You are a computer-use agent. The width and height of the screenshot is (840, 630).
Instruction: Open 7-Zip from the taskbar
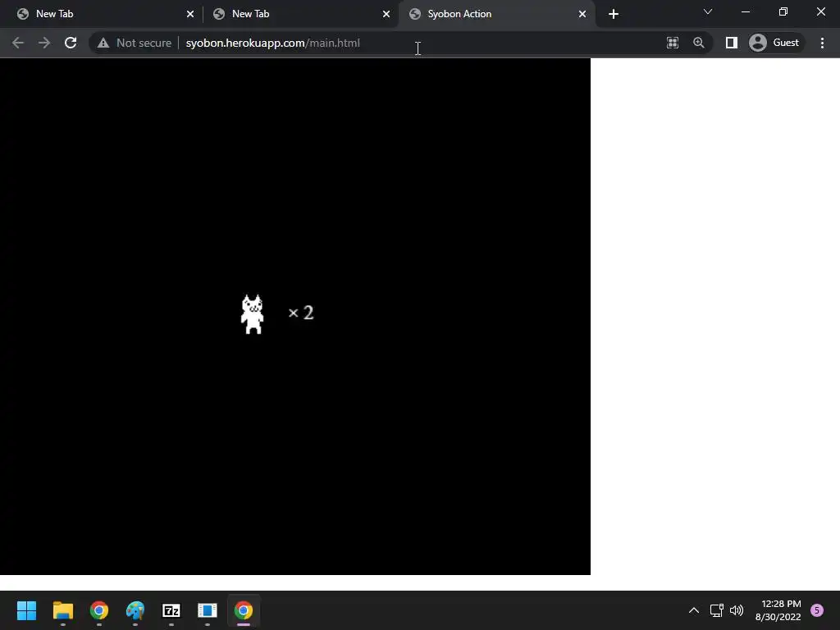[x=171, y=610]
